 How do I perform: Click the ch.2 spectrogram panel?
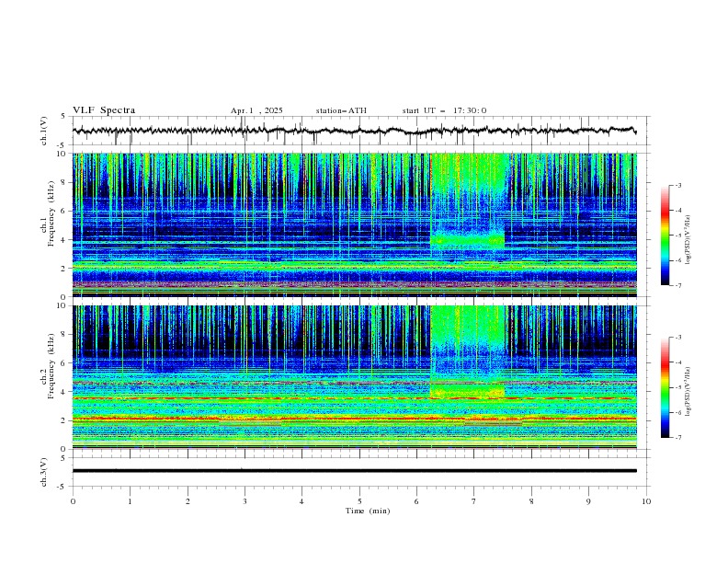click(x=355, y=377)
